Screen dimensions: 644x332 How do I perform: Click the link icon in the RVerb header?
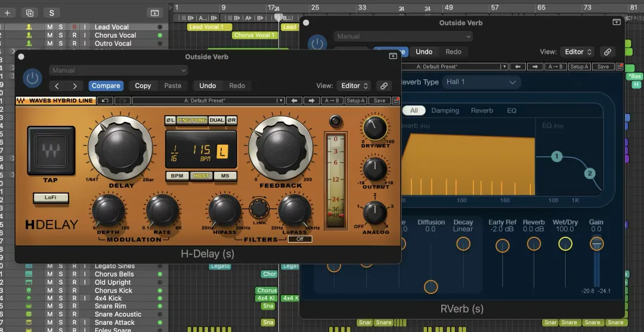[x=608, y=52]
